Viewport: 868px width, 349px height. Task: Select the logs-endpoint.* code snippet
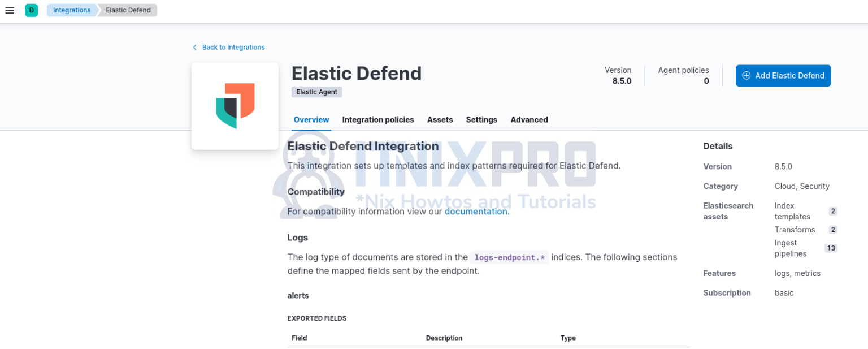pos(509,257)
